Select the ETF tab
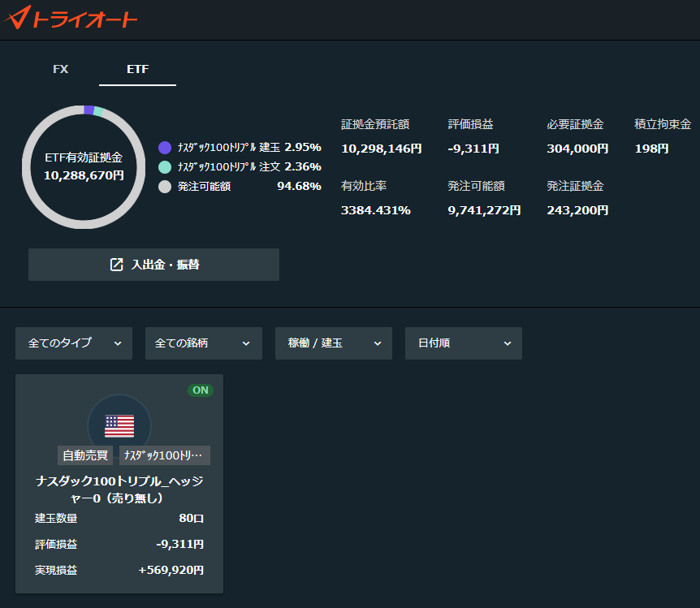Viewport: 700px width, 608px height. [x=137, y=69]
